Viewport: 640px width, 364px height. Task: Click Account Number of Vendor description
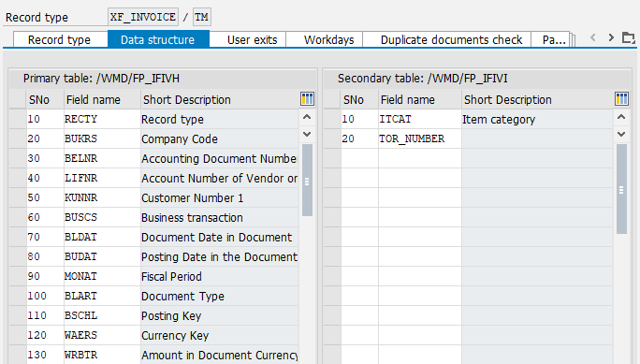click(220, 178)
